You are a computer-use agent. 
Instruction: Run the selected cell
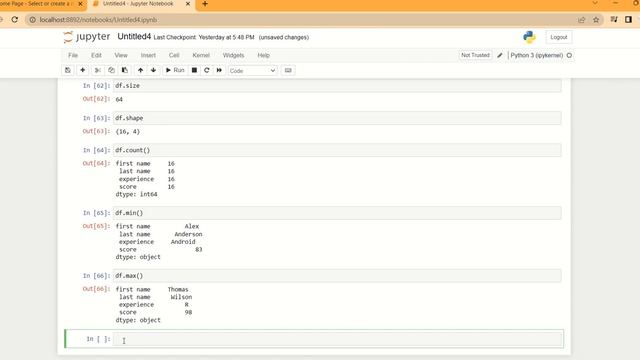pyautogui.click(x=175, y=70)
